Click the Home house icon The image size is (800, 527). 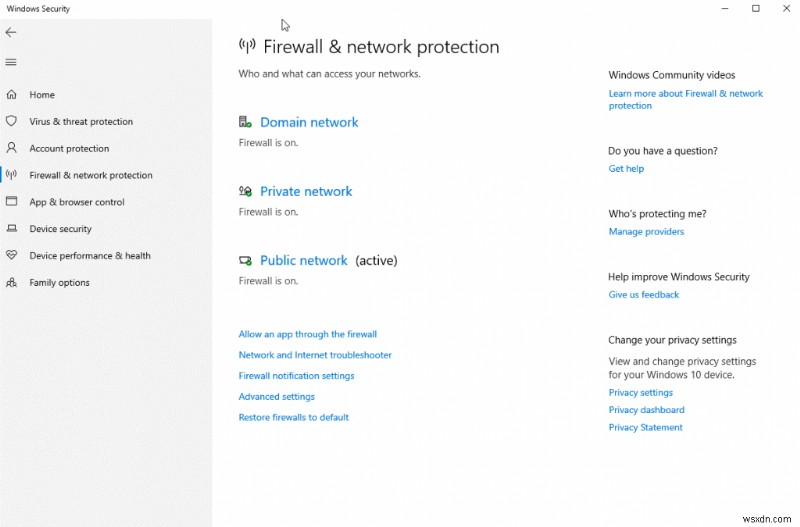(12, 95)
